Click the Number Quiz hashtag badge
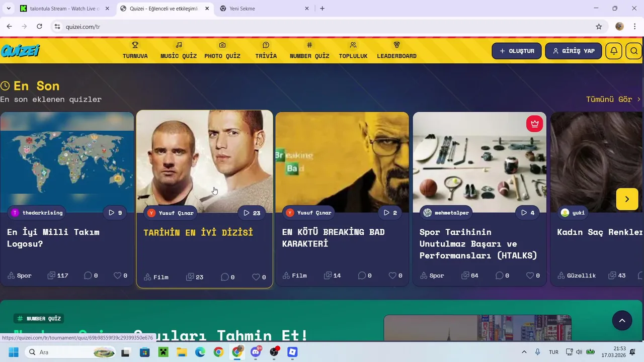This screenshot has height=362, width=644. point(39,318)
